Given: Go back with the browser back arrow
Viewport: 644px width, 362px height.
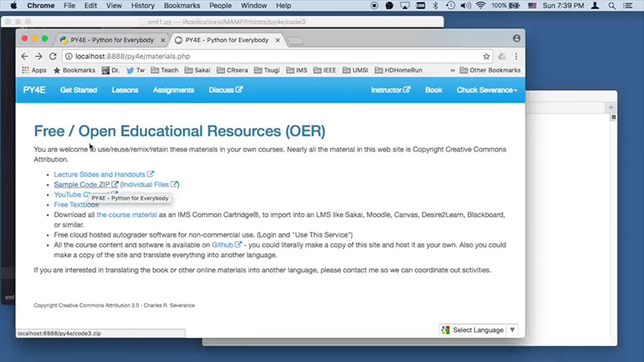Looking at the screenshot, I should [24, 56].
